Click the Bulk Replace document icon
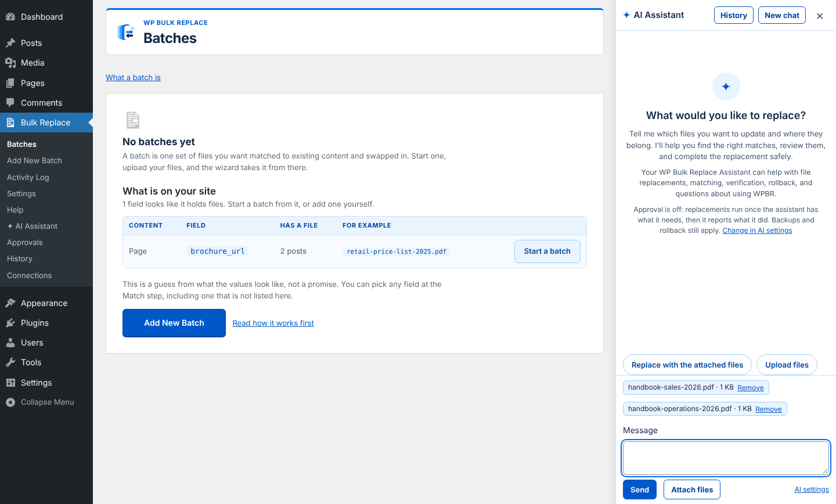This screenshot has height=504, width=836. [10, 123]
